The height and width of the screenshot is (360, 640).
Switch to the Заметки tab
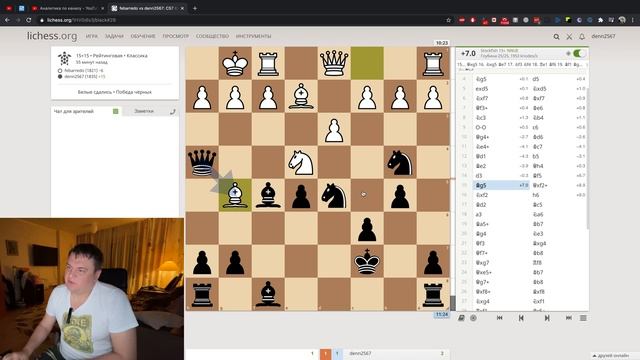[144, 111]
